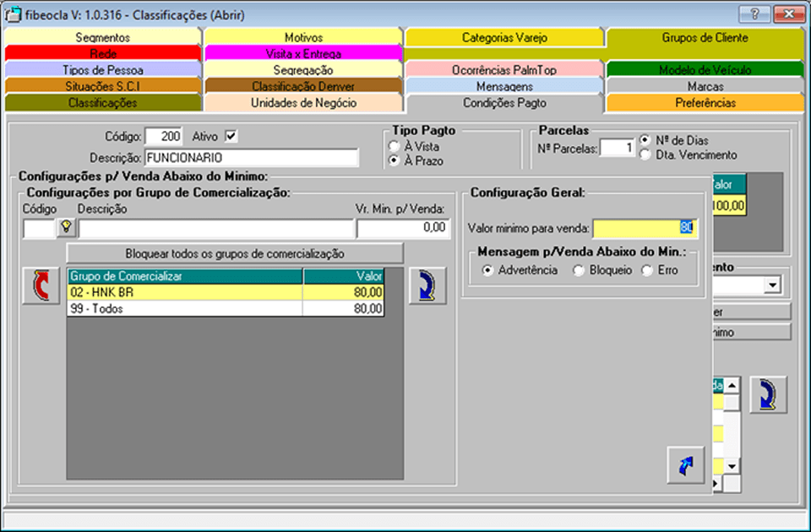Open Classificação Denver tab

tap(303, 86)
